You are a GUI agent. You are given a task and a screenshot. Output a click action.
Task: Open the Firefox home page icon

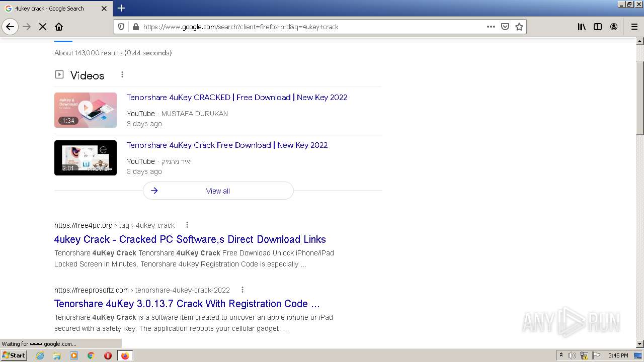[x=59, y=27]
